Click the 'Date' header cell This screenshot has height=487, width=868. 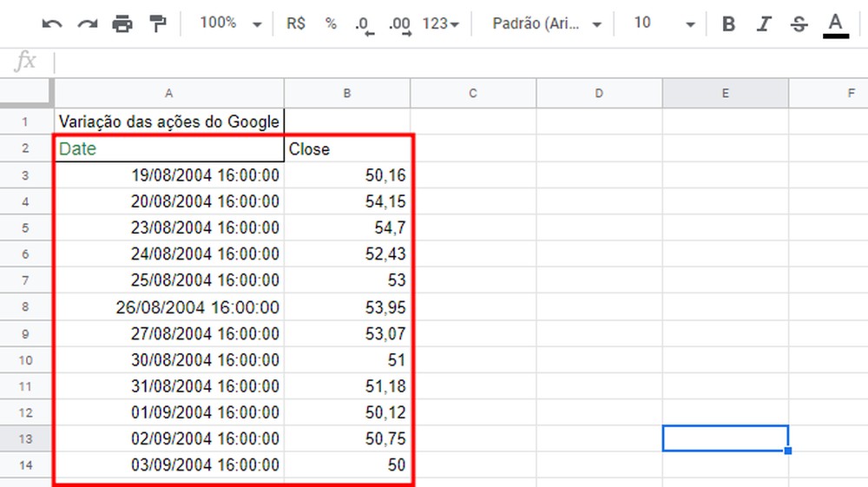[169, 148]
